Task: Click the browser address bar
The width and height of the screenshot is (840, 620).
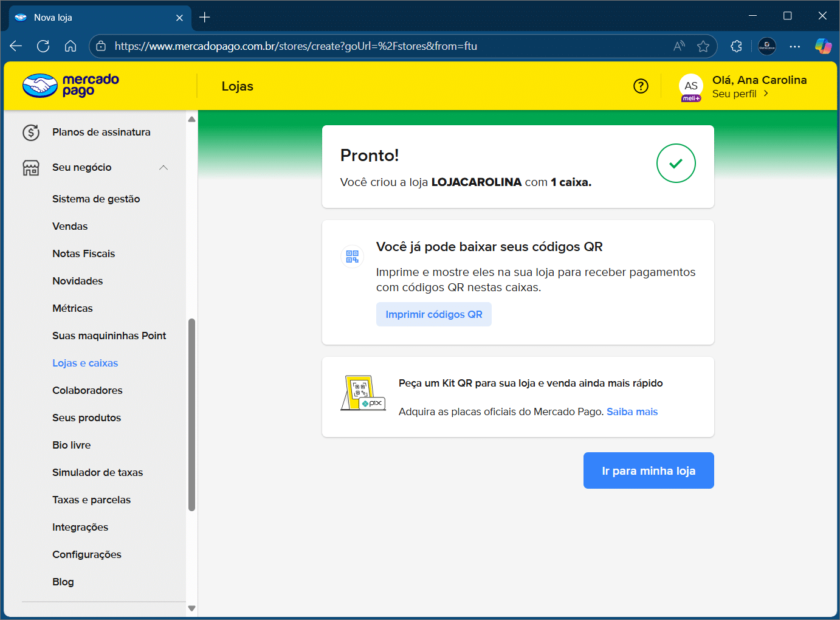Action: [389, 46]
